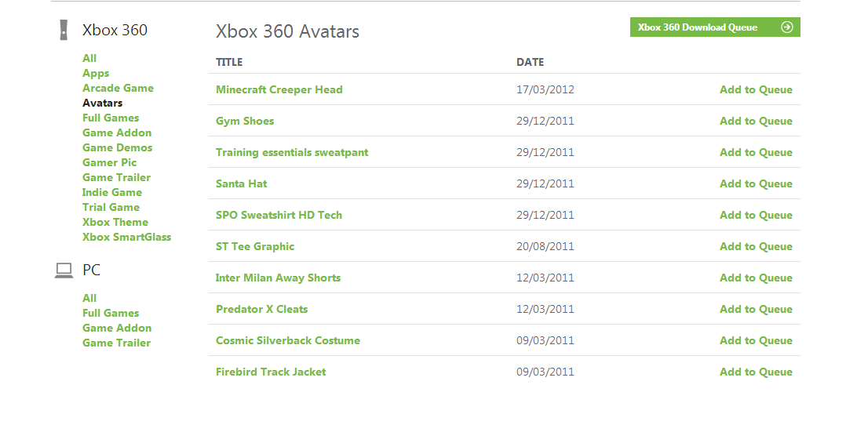Open SPO Sweatshirt HD Tech item

[x=279, y=215]
